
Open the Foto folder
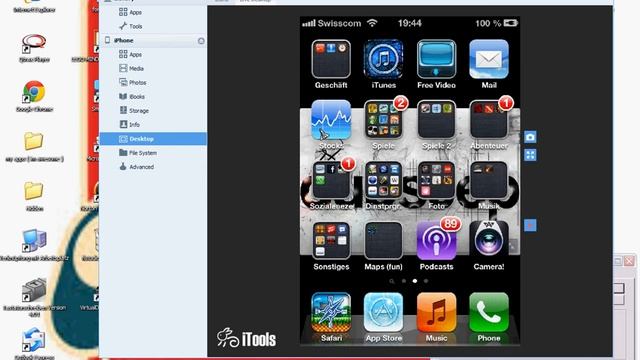[x=436, y=180]
